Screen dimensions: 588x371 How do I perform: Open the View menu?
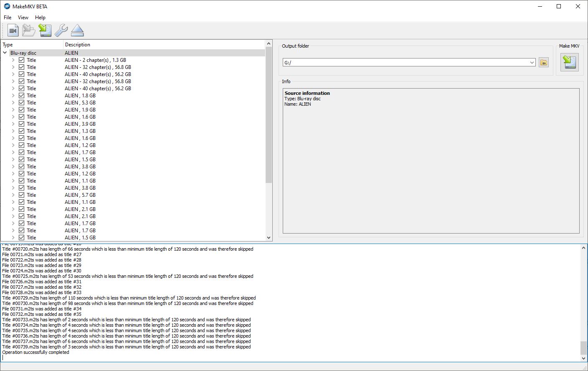tap(23, 18)
